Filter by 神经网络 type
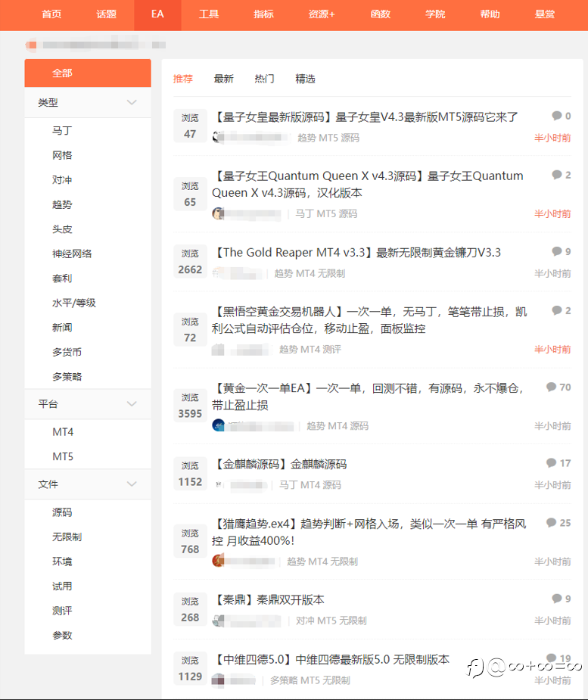This screenshot has height=700, width=588. tap(72, 254)
